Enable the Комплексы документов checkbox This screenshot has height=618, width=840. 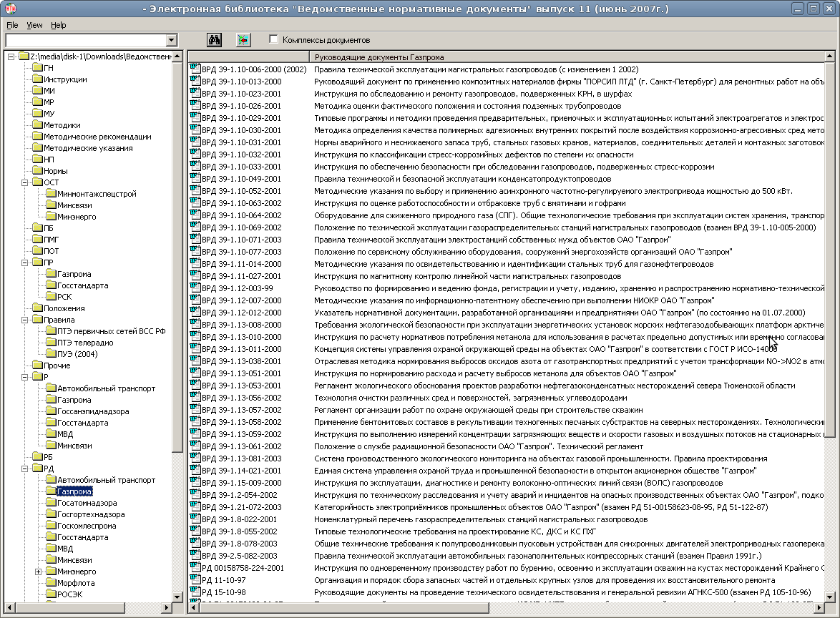tap(274, 39)
